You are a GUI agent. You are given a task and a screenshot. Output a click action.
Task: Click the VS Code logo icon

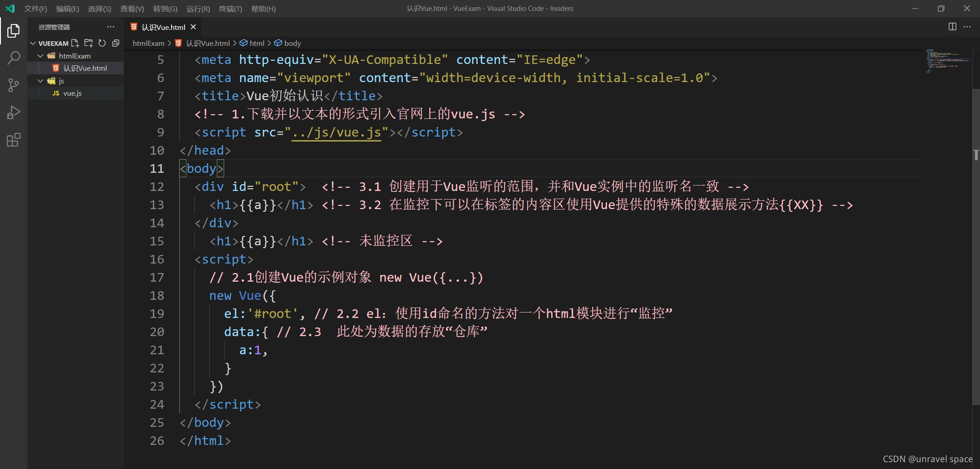pyautogui.click(x=10, y=9)
